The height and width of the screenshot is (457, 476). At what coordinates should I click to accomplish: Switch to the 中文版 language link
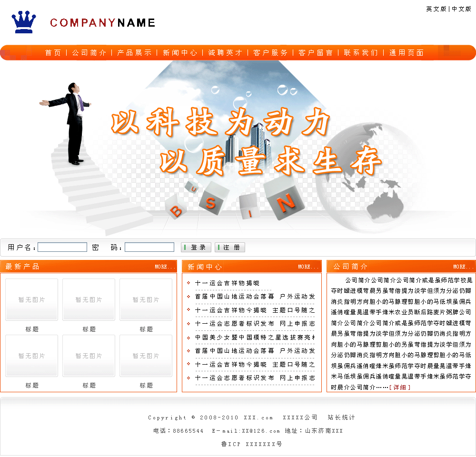(x=461, y=9)
